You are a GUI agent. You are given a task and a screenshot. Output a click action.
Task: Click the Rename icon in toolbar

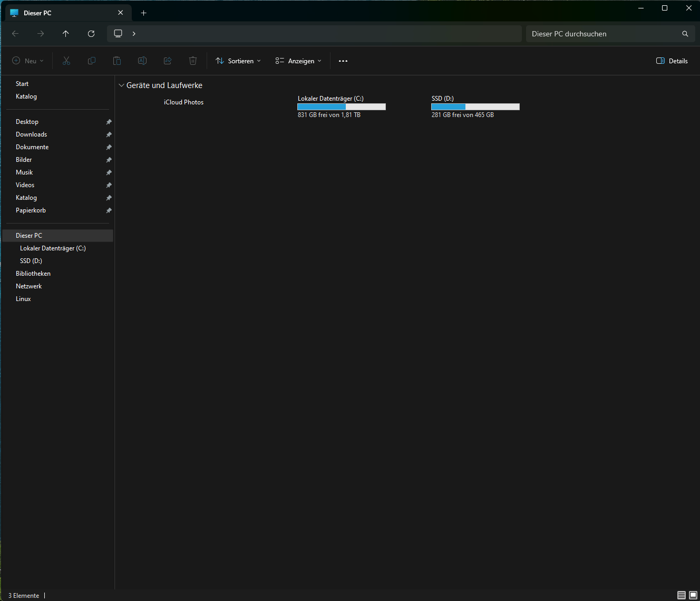142,61
